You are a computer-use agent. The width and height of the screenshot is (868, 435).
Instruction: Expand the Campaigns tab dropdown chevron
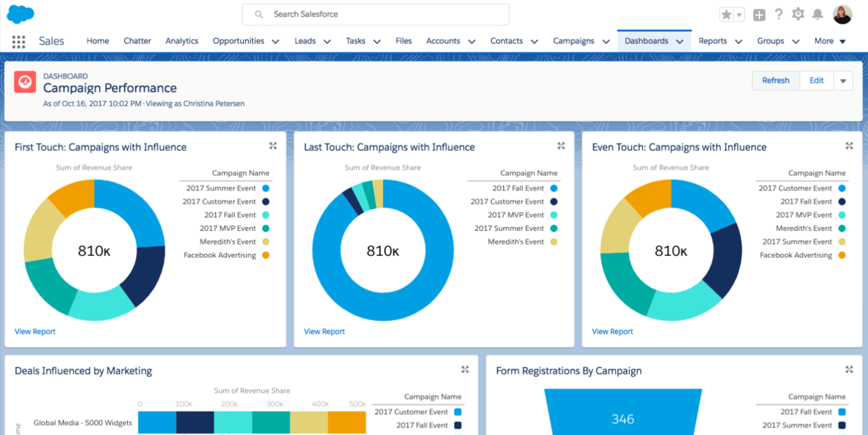(606, 42)
